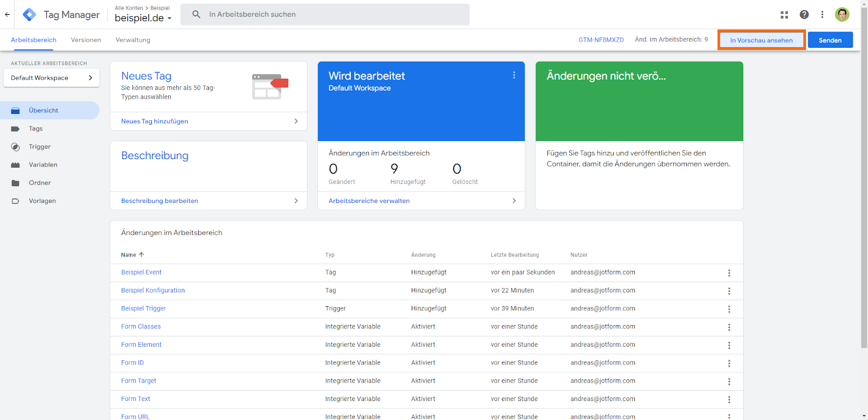Open the help question mark icon
Screen dimensions: 868x420
pyautogui.click(x=804, y=15)
